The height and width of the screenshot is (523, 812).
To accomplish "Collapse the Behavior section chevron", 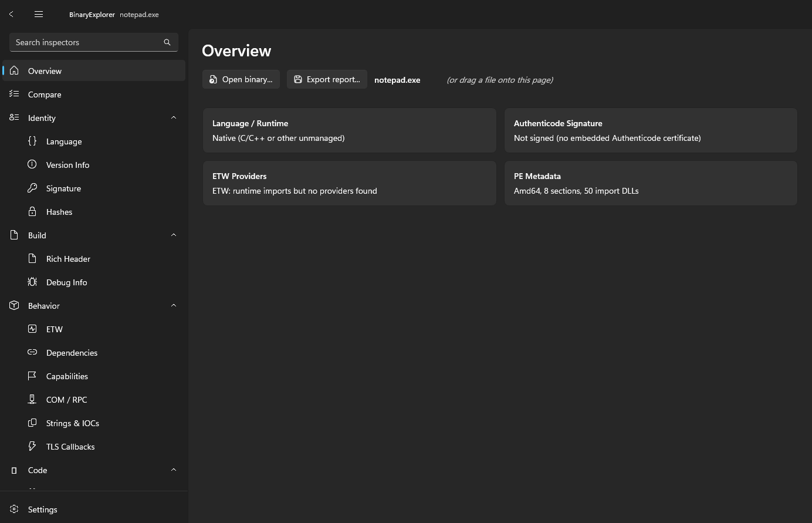I will pos(174,305).
